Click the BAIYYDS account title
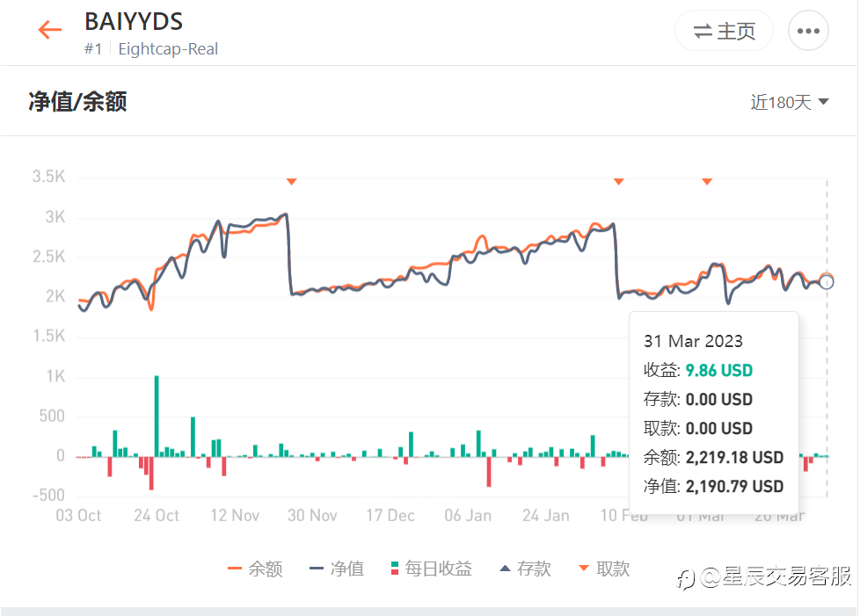This screenshot has height=616, width=860. (x=134, y=22)
